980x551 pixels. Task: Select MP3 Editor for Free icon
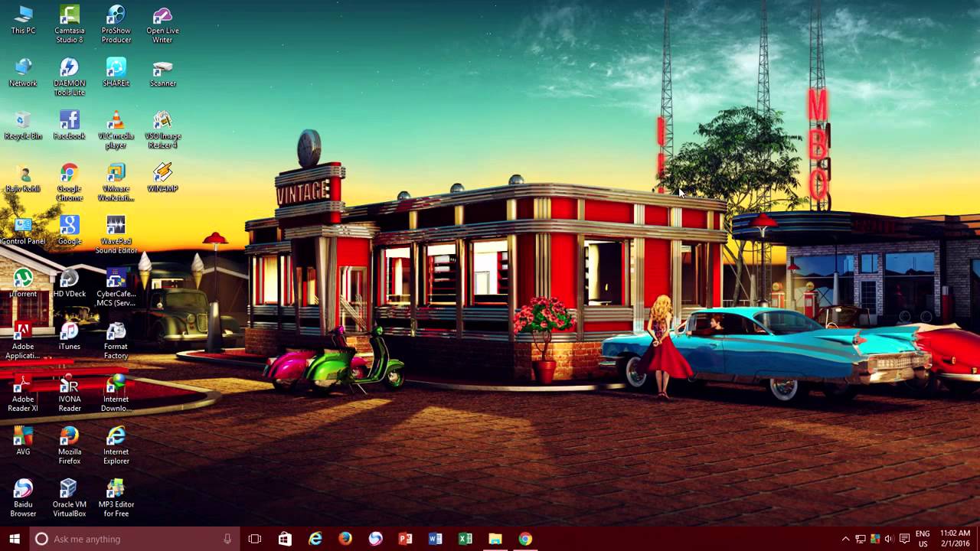(x=116, y=498)
